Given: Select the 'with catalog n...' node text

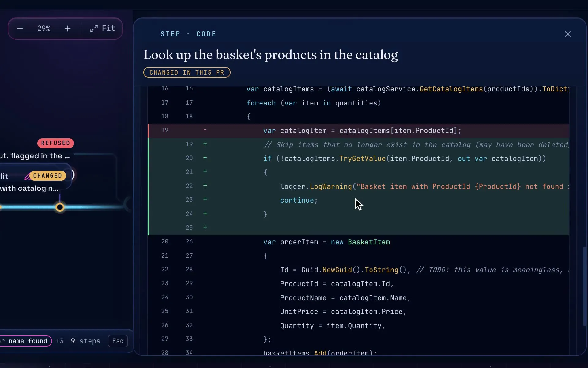Looking at the screenshot, I should click(x=29, y=188).
